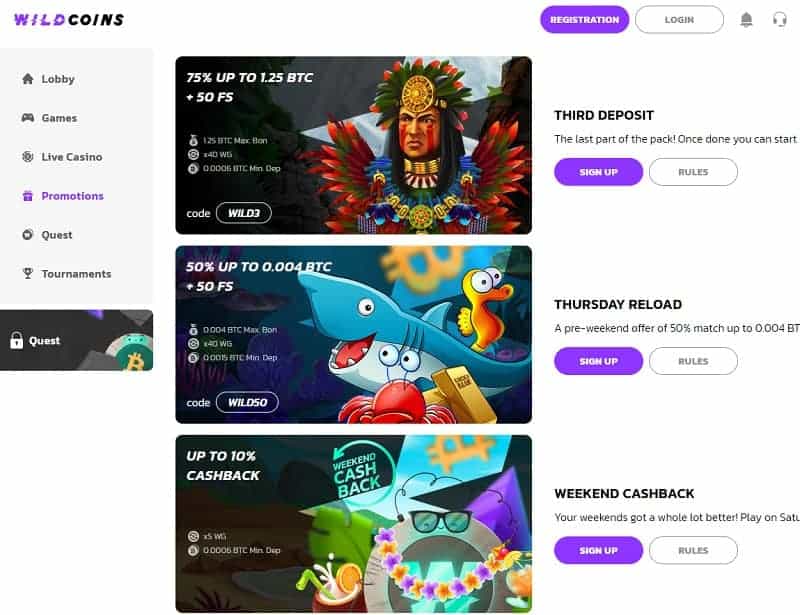View rules for Third Deposit
800x615 pixels.
click(x=693, y=172)
